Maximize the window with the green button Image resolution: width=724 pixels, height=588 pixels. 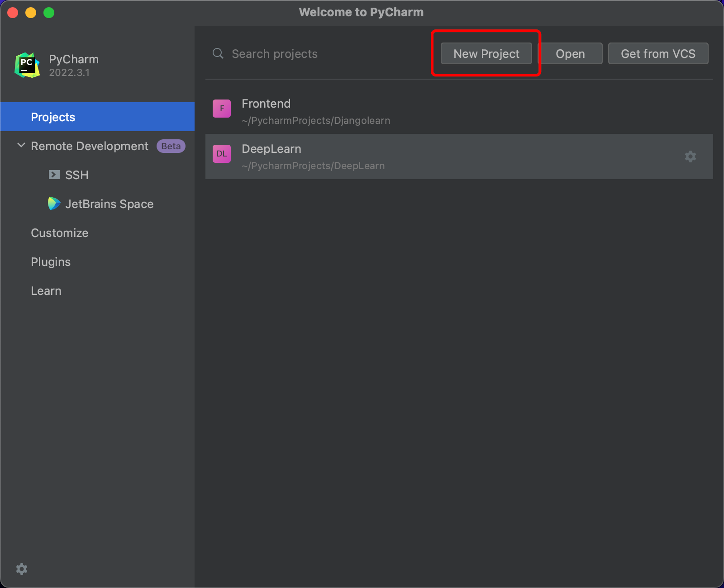tap(49, 13)
